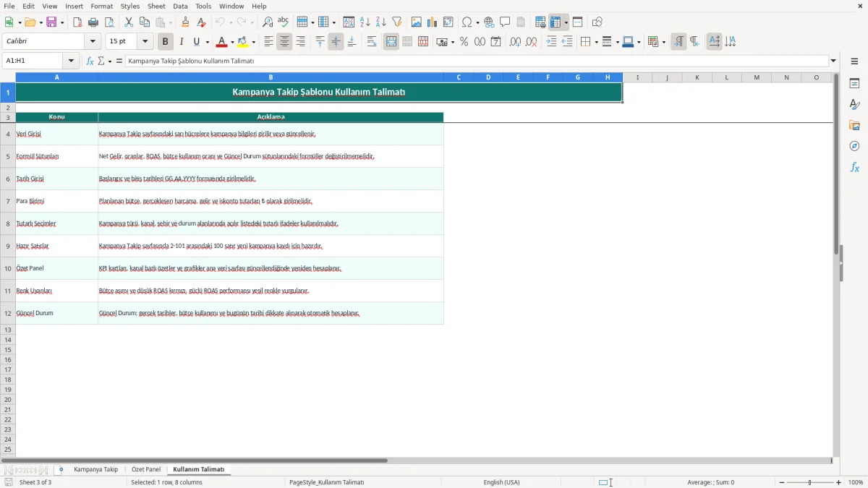Insert an image
Viewport: 868px width, 488px height.
coord(417,22)
